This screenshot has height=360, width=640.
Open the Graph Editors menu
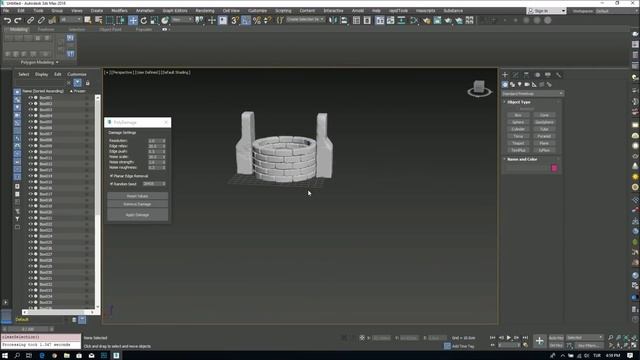pyautogui.click(x=175, y=11)
